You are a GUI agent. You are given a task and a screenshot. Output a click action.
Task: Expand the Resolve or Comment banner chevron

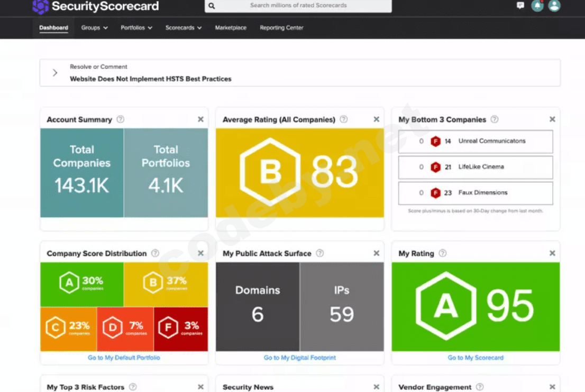point(55,73)
